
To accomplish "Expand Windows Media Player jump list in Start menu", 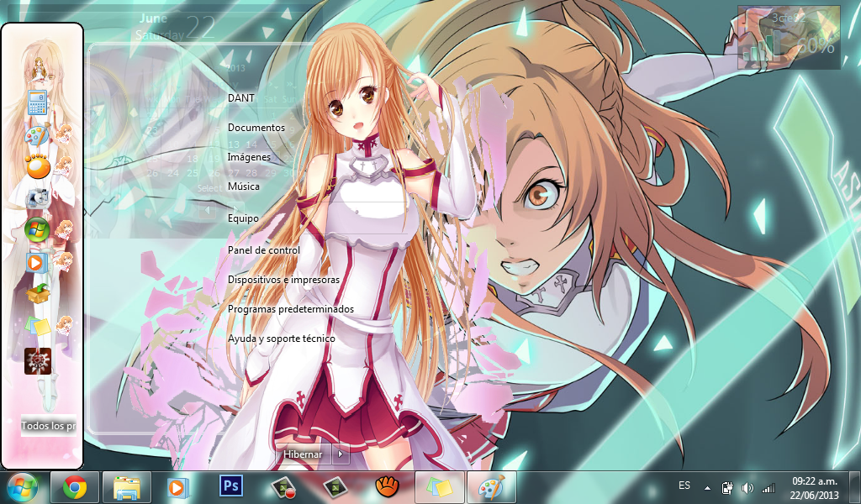I will point(65,260).
